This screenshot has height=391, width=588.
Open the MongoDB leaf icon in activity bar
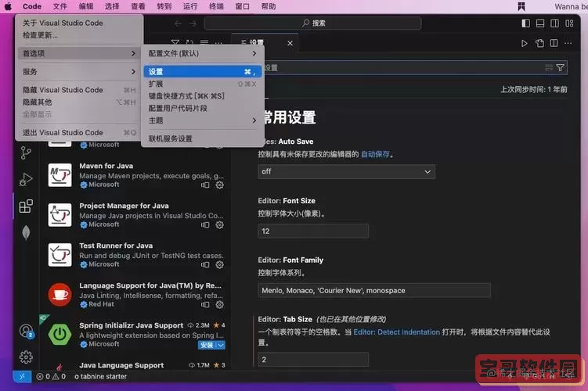pos(26,232)
